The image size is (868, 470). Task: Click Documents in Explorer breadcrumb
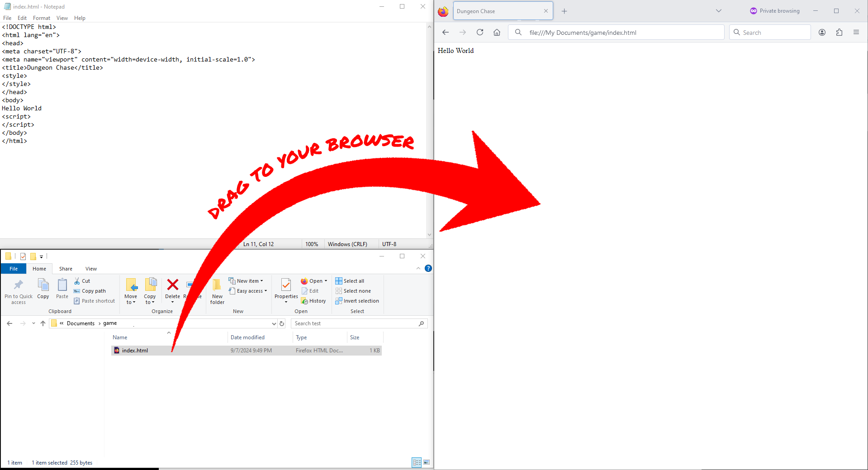click(x=81, y=323)
